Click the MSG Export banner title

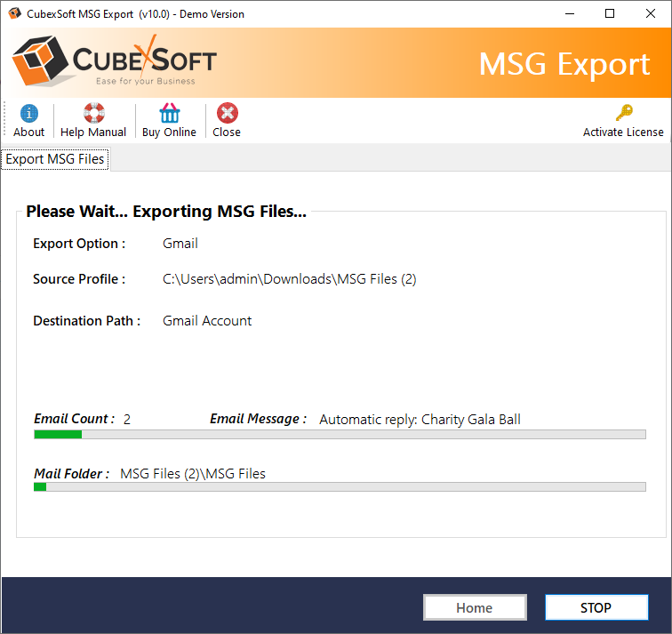(x=564, y=64)
